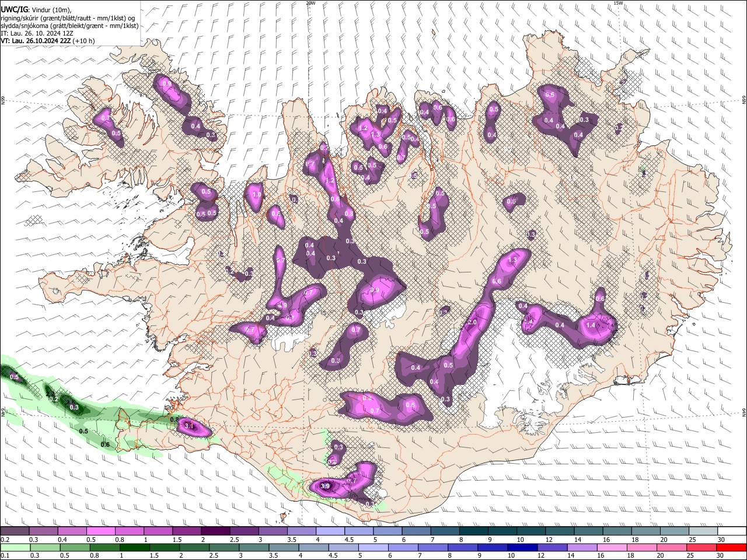
Task: Select the bright pink 0.5–0.8 snow scale swatch
Action: click(x=100, y=531)
